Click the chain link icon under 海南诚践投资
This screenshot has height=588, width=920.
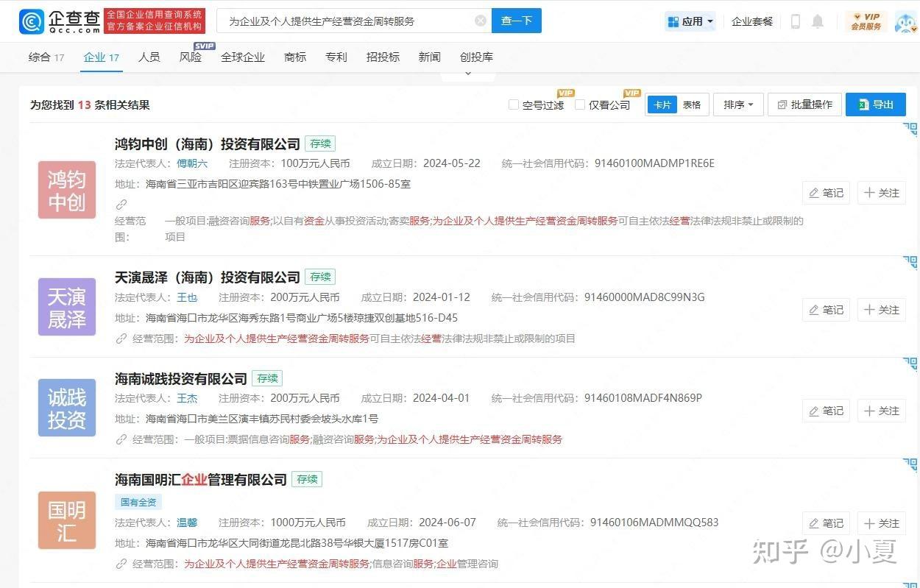click(120, 439)
